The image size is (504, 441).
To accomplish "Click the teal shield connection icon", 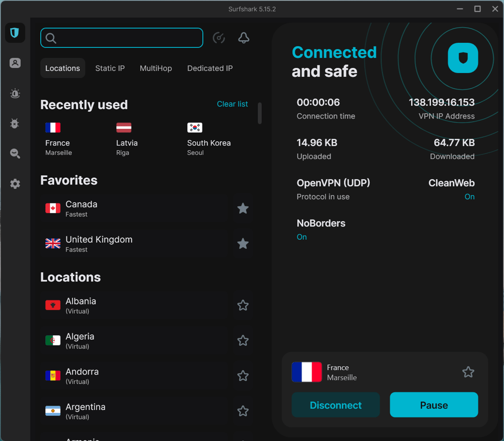I will pos(463,58).
